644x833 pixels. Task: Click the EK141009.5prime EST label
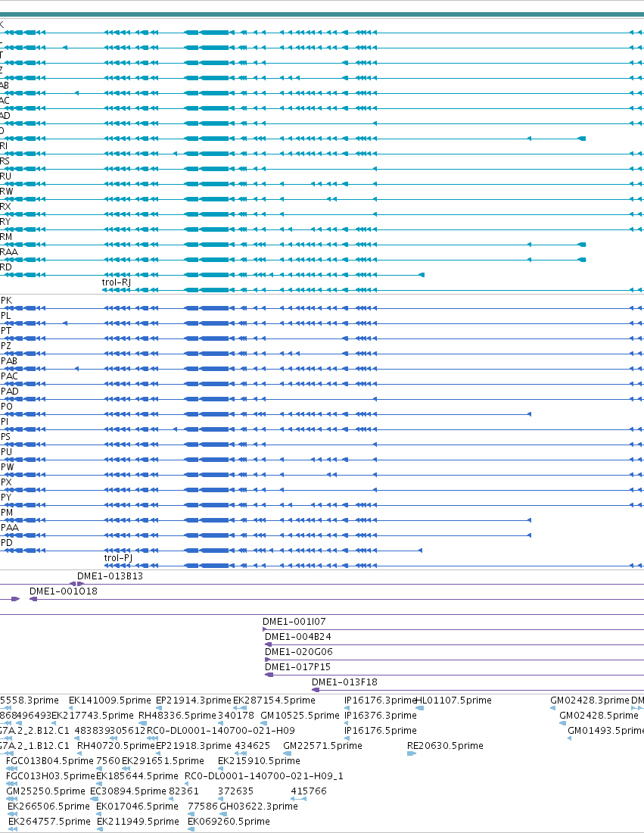[x=110, y=700]
